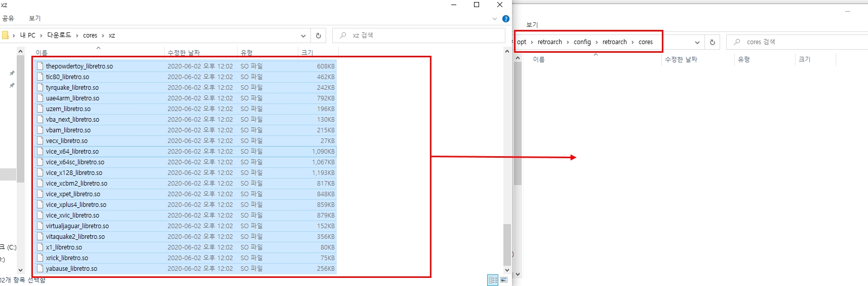The height and width of the screenshot is (286, 868).
Task: Expand chevron after 'opt' in cores window breadcrumb
Action: 532,42
